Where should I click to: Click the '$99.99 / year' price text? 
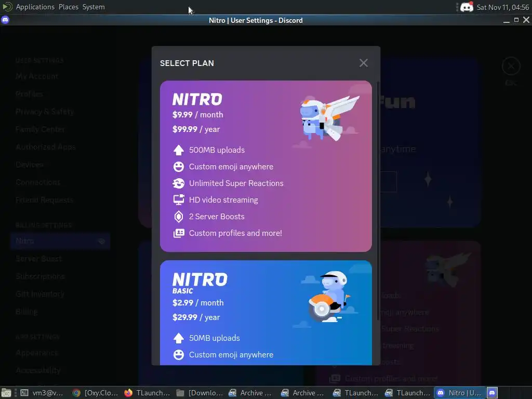click(196, 129)
